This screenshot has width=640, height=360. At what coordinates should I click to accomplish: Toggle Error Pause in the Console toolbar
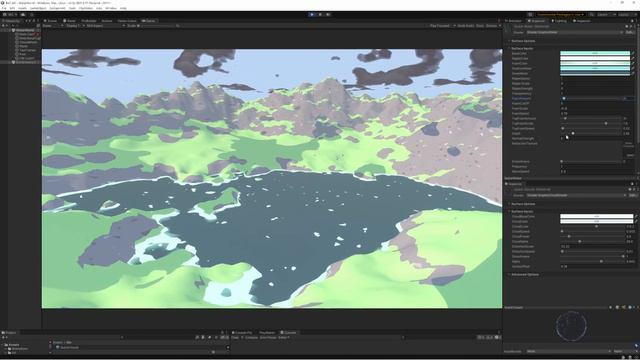(x=268, y=338)
